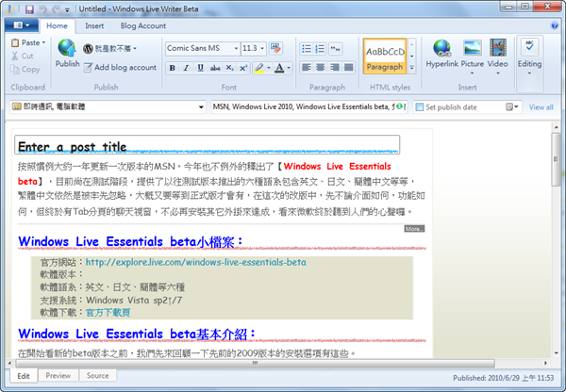Image resolution: width=566 pixels, height=392 pixels.
Task: Insert a Hyperlink
Action: [441, 54]
